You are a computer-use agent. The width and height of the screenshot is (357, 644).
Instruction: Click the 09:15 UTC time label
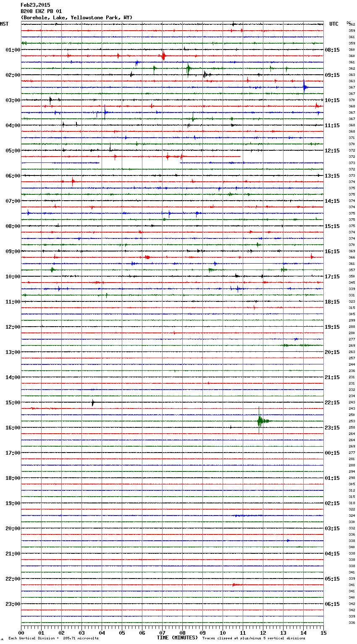pyautogui.click(x=332, y=75)
